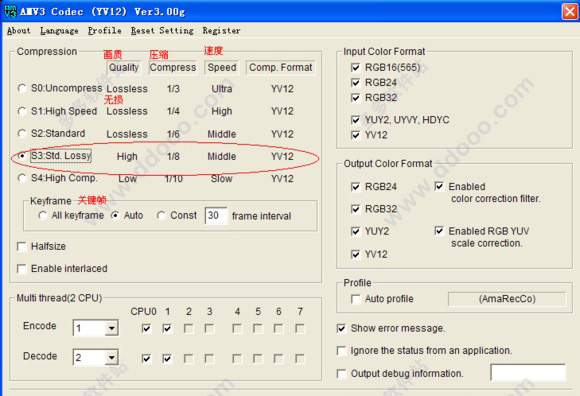Choose the All keyframe radio button
Screen dimensions: 580x396
tap(43, 215)
